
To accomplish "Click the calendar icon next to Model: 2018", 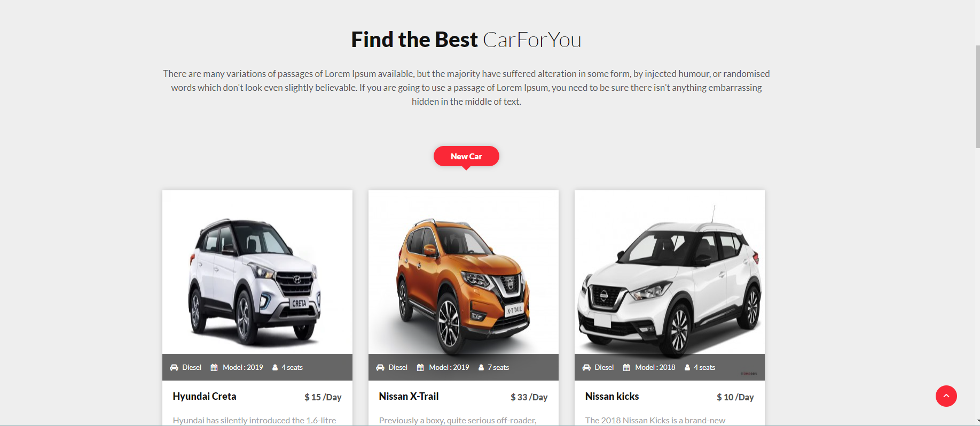I will [x=626, y=368].
